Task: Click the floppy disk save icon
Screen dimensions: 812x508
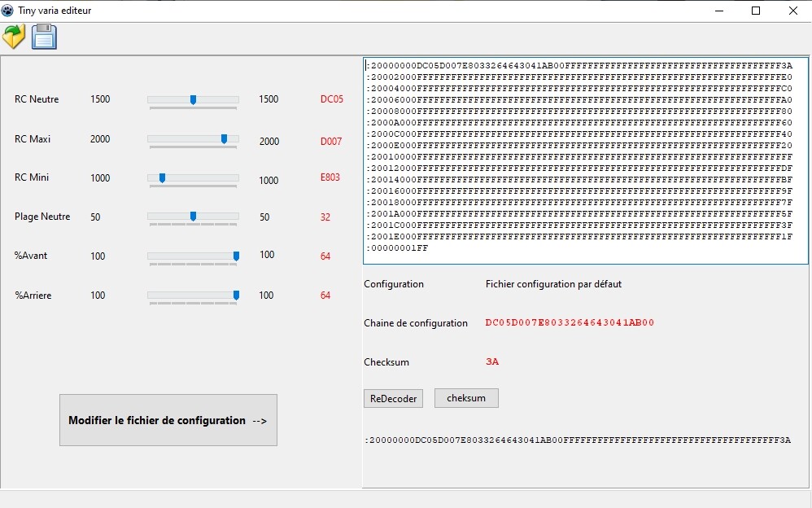Action: click(x=44, y=37)
